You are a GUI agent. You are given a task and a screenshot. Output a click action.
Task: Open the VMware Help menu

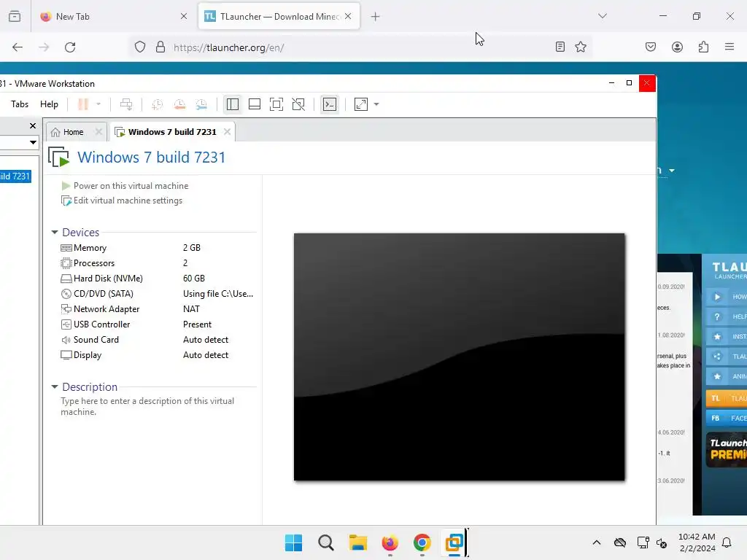click(49, 104)
